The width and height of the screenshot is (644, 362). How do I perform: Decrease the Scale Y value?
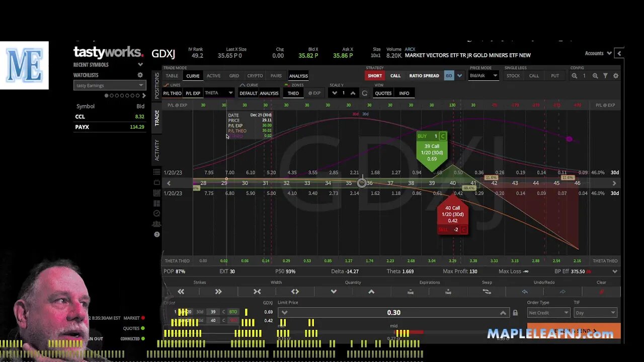(x=335, y=93)
